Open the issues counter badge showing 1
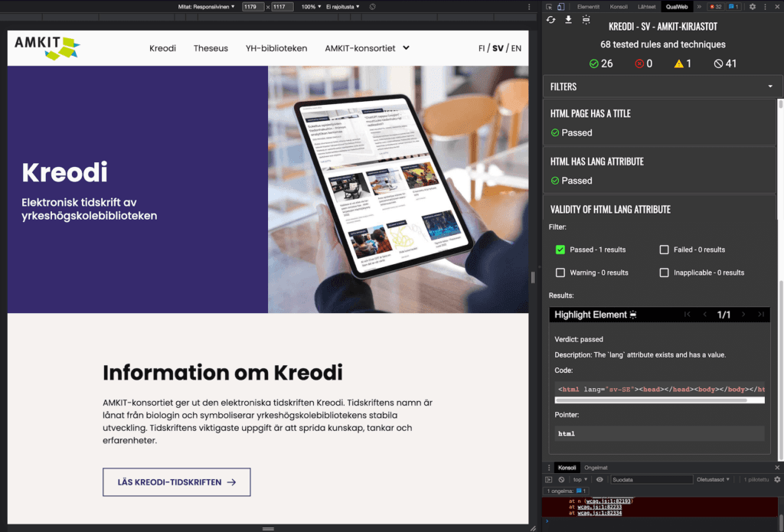 (x=733, y=6)
